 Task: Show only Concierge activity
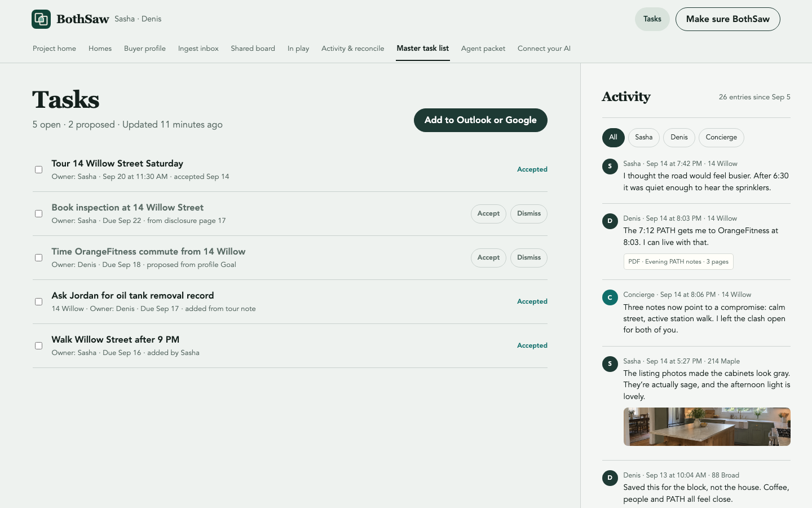point(722,138)
